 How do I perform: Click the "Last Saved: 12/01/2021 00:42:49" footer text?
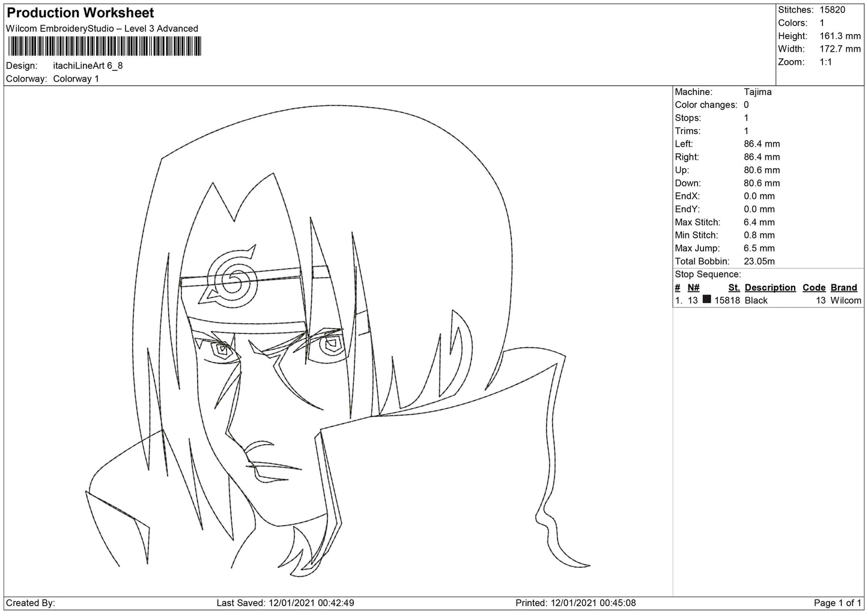pyautogui.click(x=285, y=603)
